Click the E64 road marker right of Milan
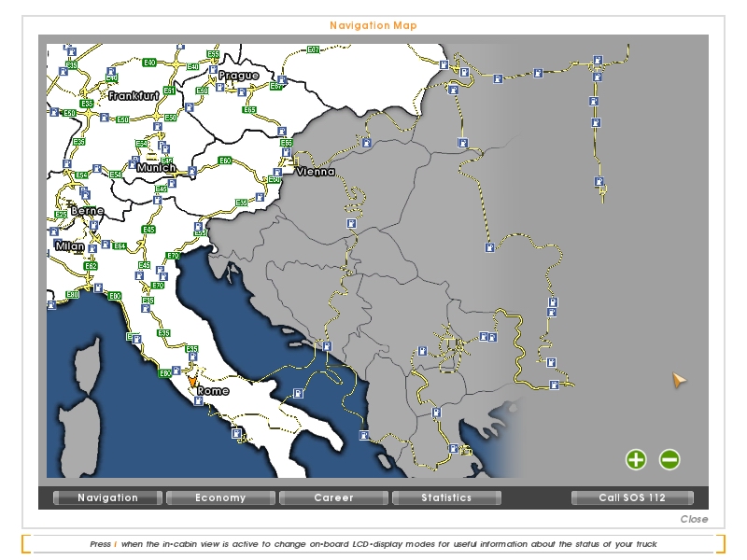 click(x=120, y=245)
